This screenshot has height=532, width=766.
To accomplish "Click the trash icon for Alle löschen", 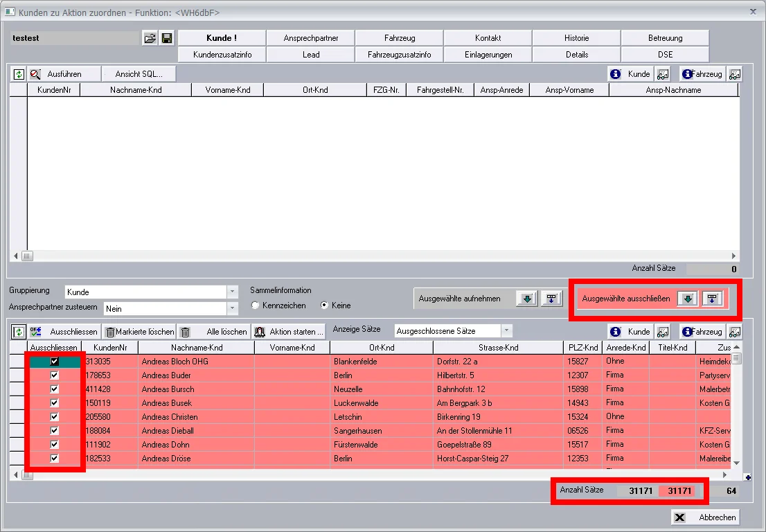I will coord(185,332).
